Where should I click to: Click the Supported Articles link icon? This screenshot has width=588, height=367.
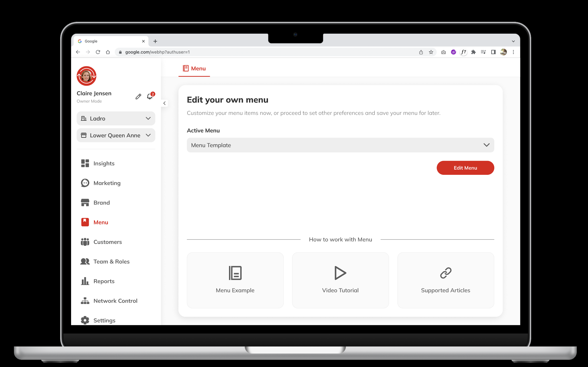[445, 273]
